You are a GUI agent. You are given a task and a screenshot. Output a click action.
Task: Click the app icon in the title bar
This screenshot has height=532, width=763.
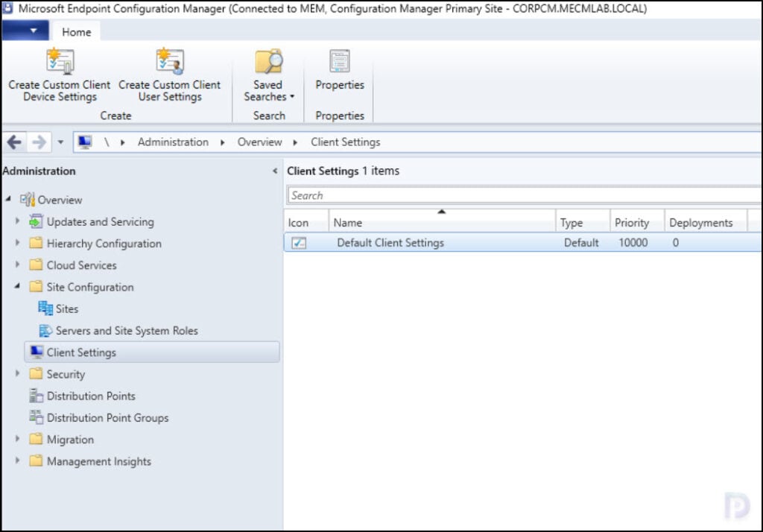[7, 7]
